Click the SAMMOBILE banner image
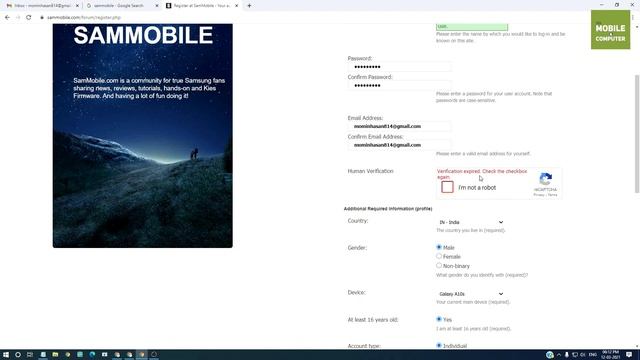Viewport: 640px width, 360px height. pyautogui.click(x=142, y=136)
